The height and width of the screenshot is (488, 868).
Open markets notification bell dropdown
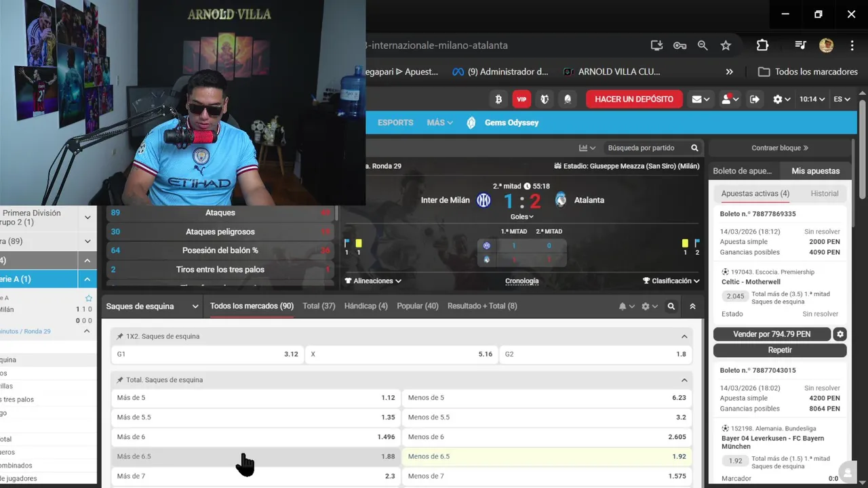[627, 306]
